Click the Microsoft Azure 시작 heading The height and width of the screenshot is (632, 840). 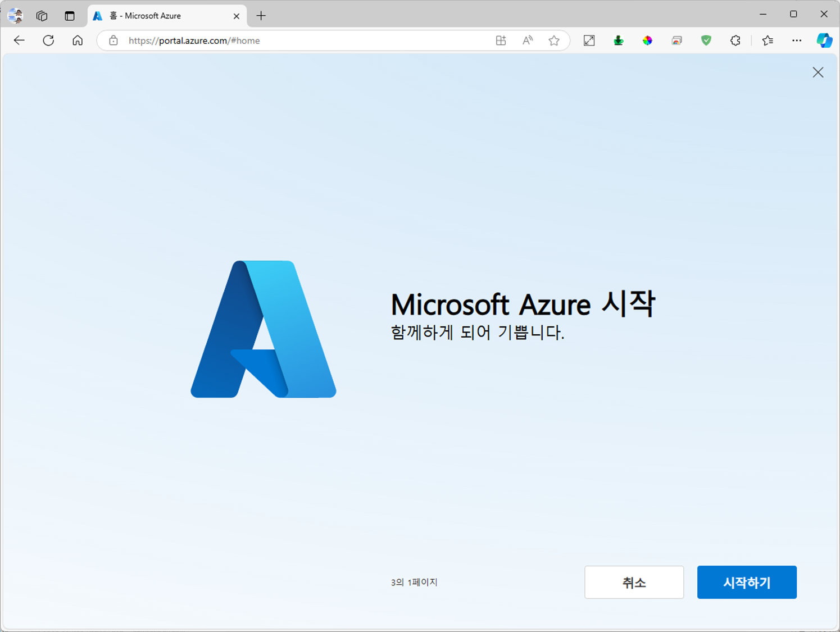click(523, 304)
